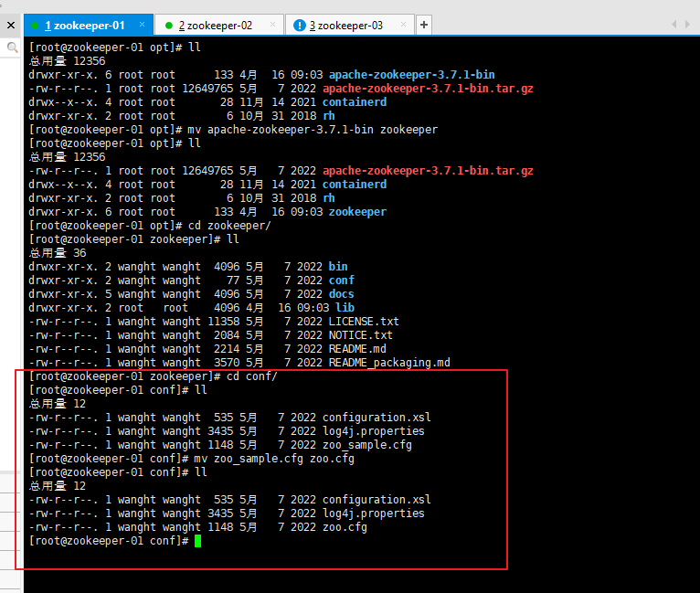
Task: Click the README_packaging.md filename
Action: (389, 363)
